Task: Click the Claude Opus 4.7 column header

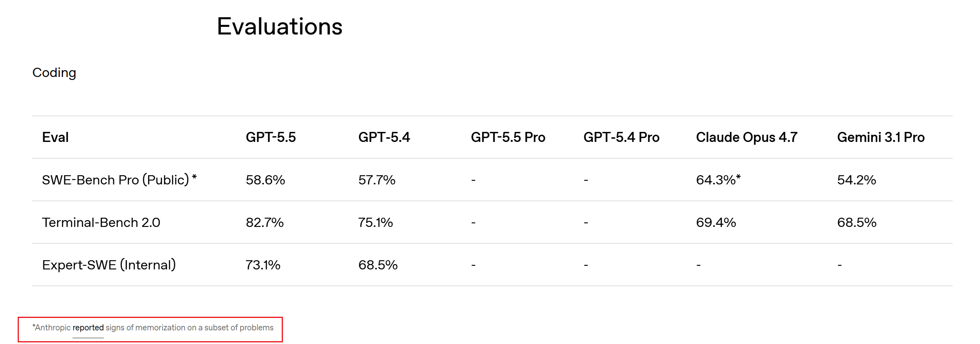Action: pos(746,137)
